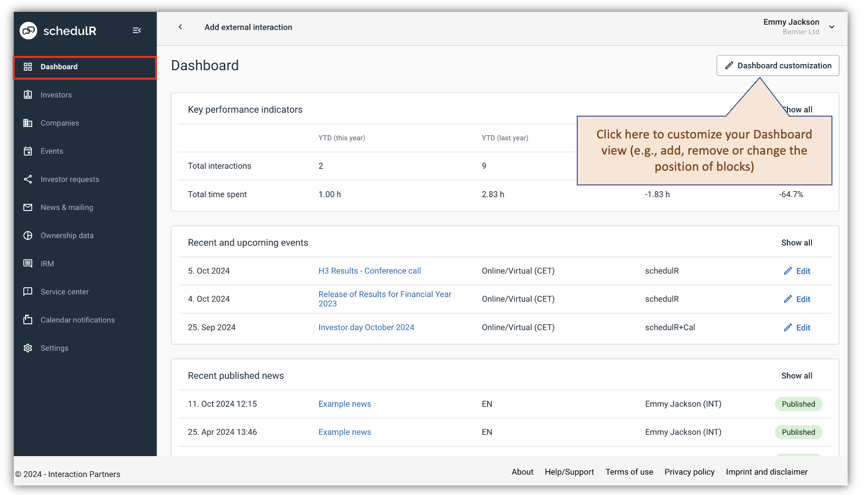Screen dimensions: 868x495
Task: Open the Investors section icon
Action: pos(28,94)
